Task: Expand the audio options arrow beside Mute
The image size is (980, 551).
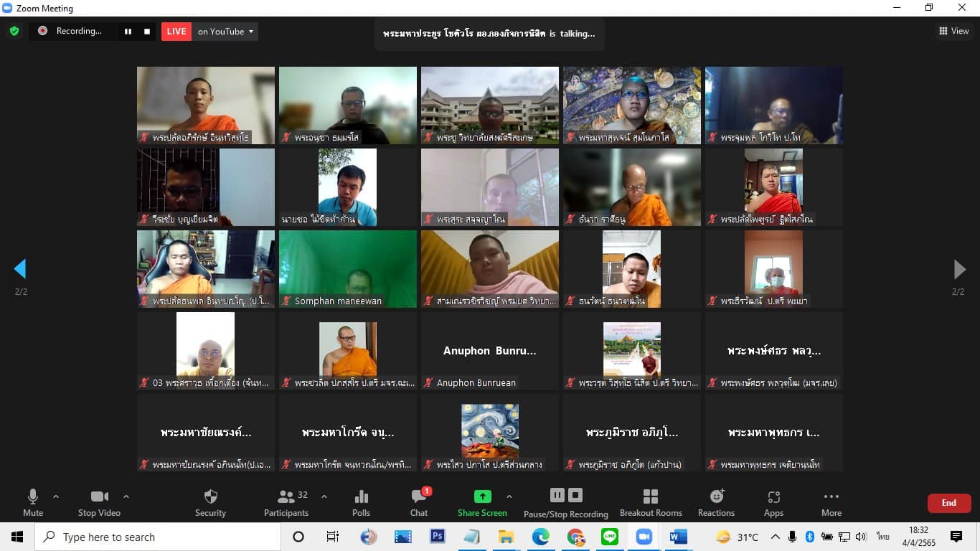Action: tap(56, 496)
